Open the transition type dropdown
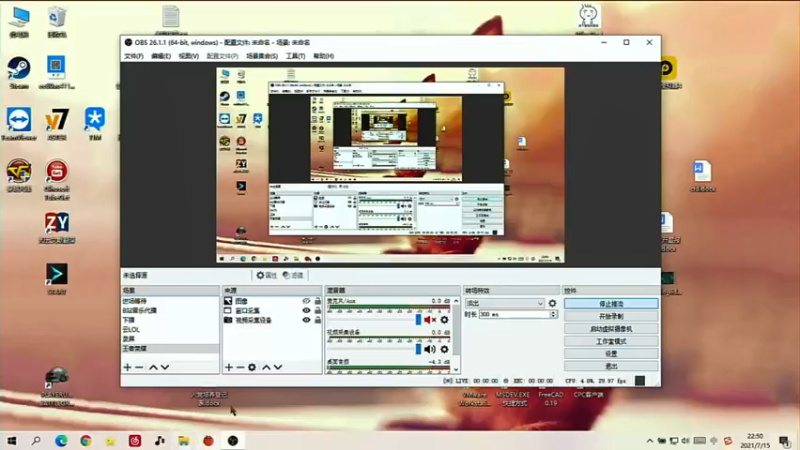Screen dimensions: 800x450 pyautogui.click(x=505, y=303)
